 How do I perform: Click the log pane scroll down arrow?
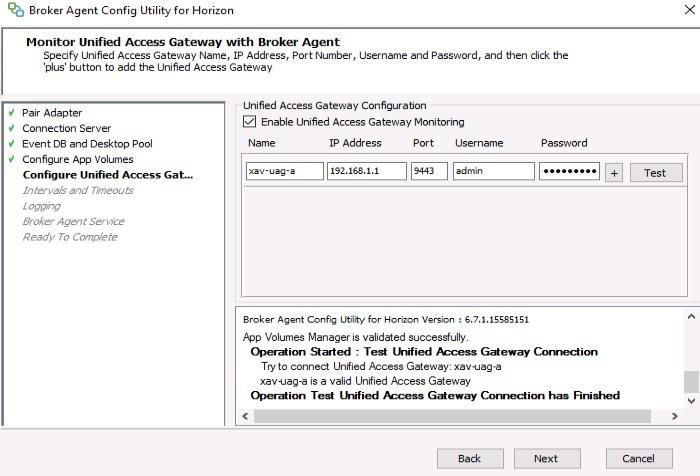[x=691, y=401]
